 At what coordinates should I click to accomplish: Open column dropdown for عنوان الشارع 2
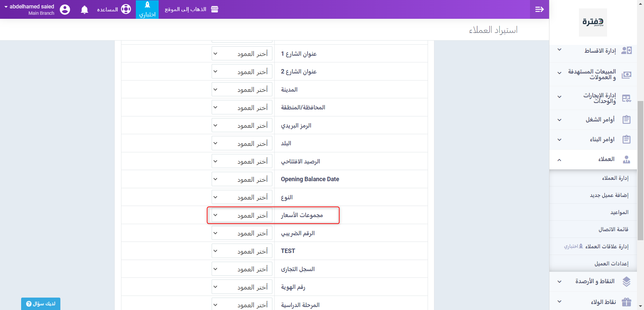pyautogui.click(x=242, y=71)
